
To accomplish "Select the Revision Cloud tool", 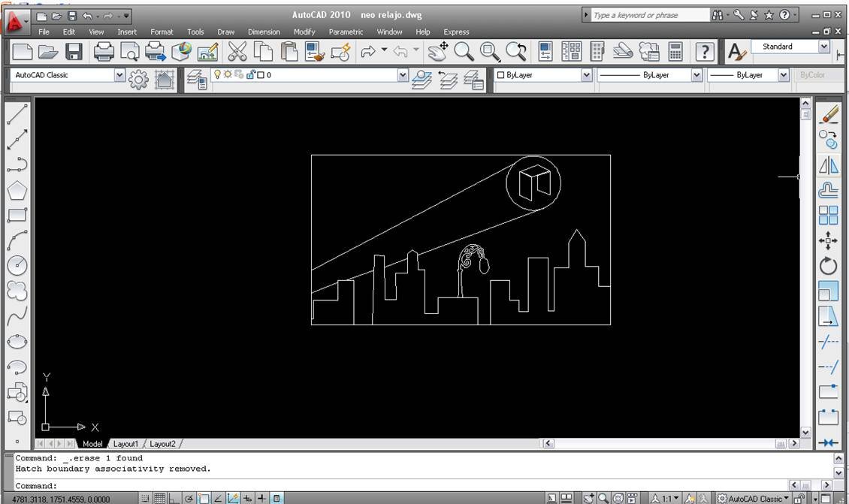I will click(x=17, y=291).
